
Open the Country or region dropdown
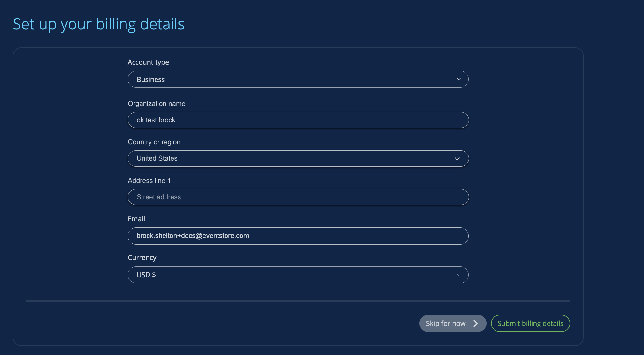click(x=298, y=159)
